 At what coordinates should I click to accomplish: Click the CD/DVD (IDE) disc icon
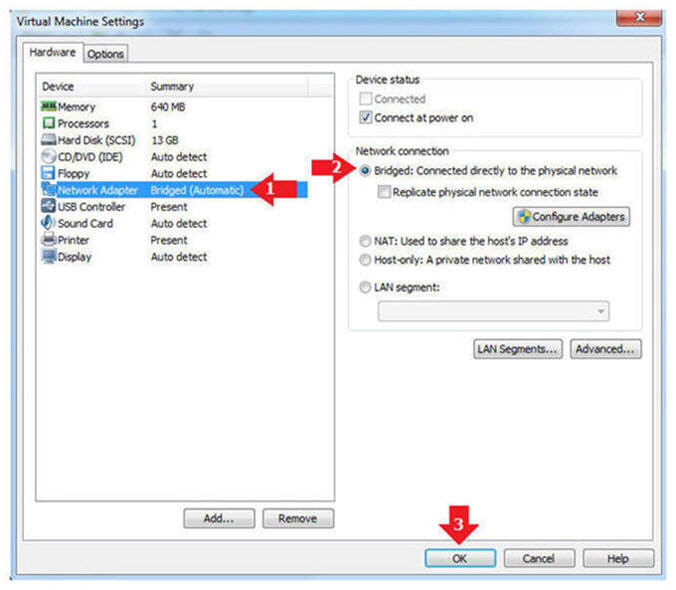click(48, 156)
